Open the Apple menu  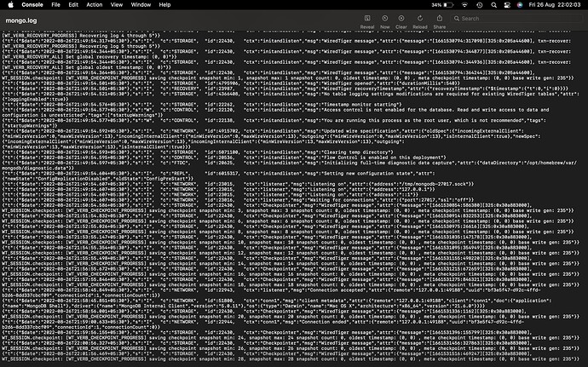[9, 5]
